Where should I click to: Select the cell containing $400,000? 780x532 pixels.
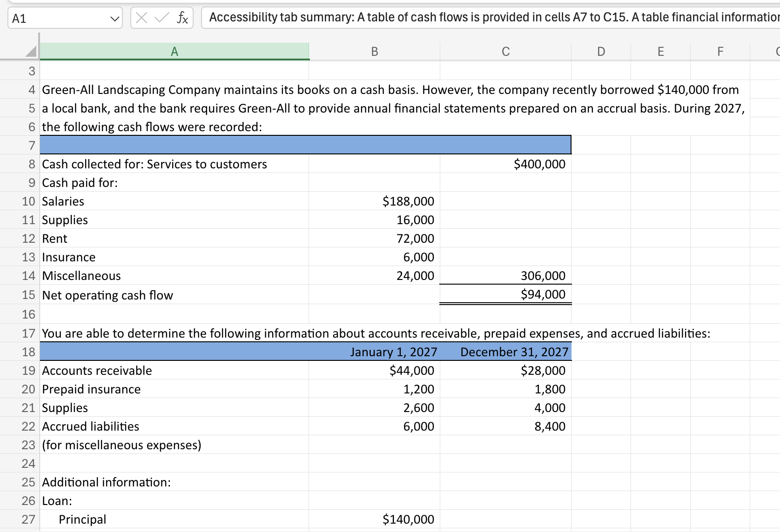[x=505, y=164]
